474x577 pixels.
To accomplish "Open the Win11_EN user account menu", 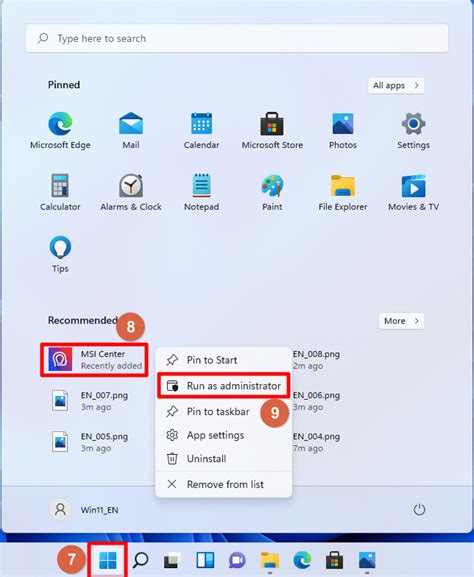I will (84, 510).
